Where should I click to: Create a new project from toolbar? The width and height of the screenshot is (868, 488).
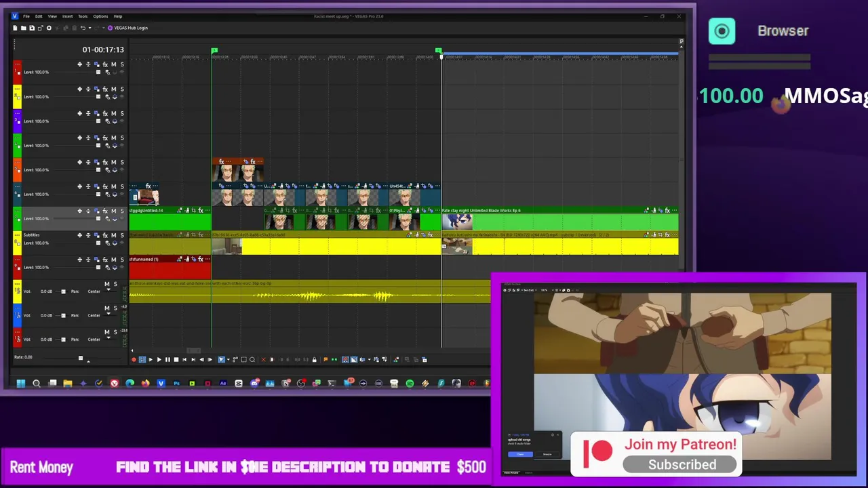(15, 28)
